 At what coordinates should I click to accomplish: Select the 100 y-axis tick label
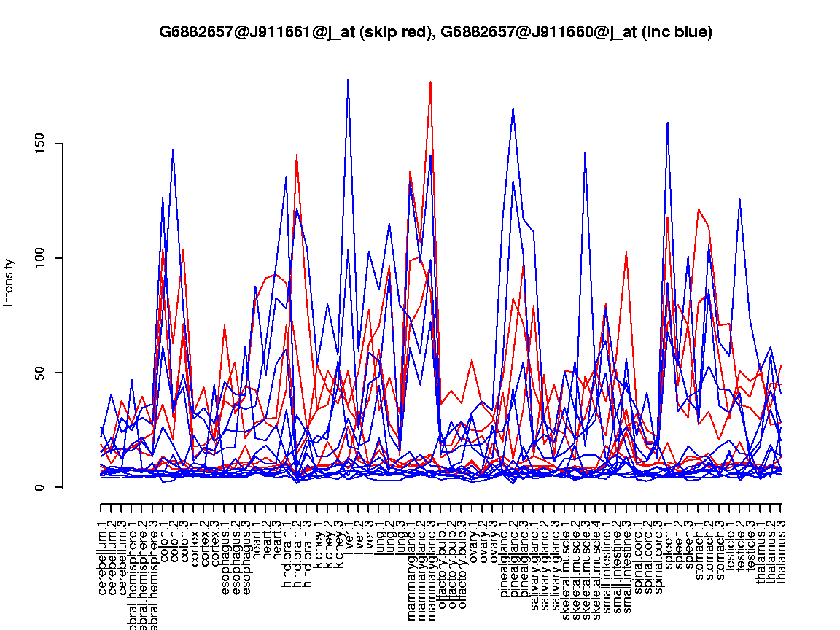[41, 258]
